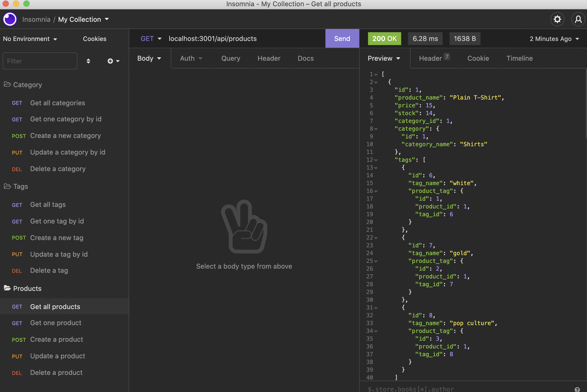The height and width of the screenshot is (392, 587).
Task: Switch to the Auth tab
Action: 191,58
